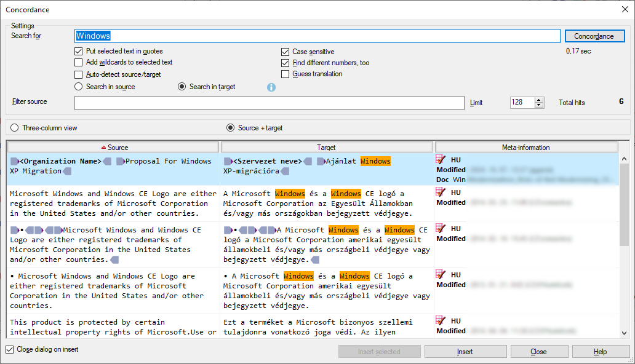Click the blue info icon beside Search in target
This screenshot has width=635, height=364.
click(x=271, y=87)
